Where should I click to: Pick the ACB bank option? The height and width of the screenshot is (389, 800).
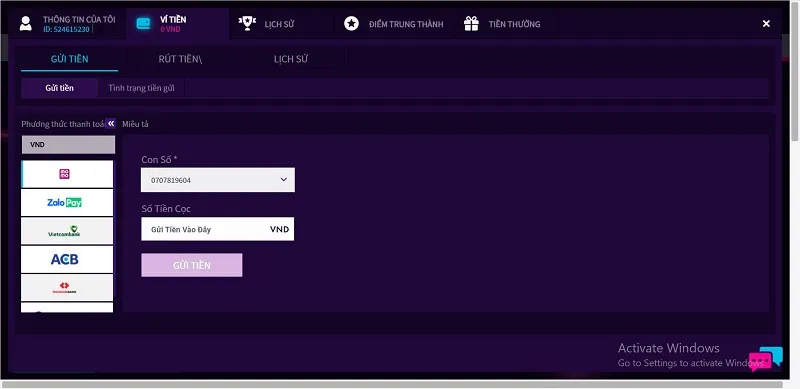(x=67, y=259)
